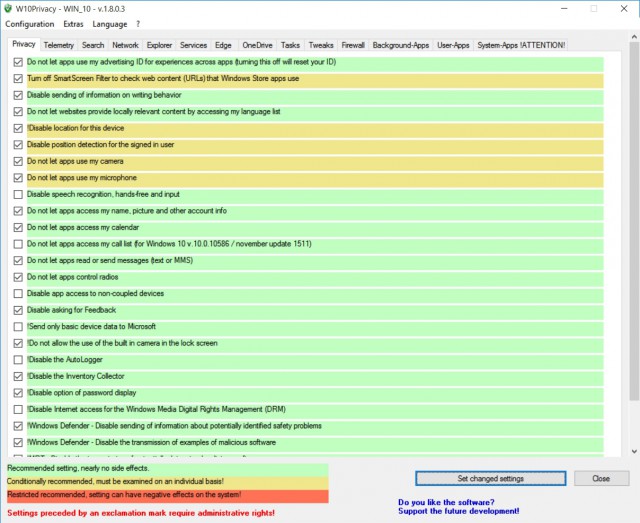Switch to the Search tab

tap(93, 45)
